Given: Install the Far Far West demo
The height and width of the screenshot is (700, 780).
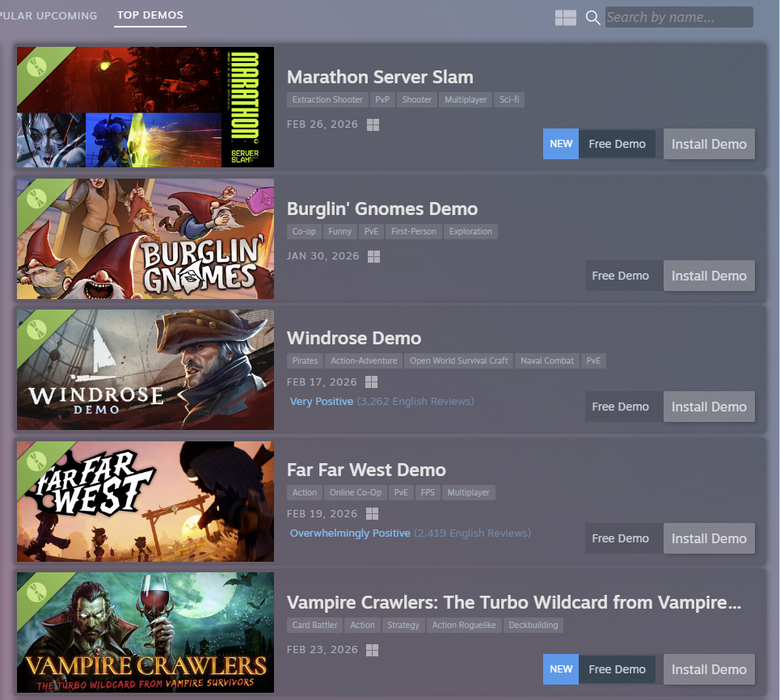Looking at the screenshot, I should [x=709, y=538].
